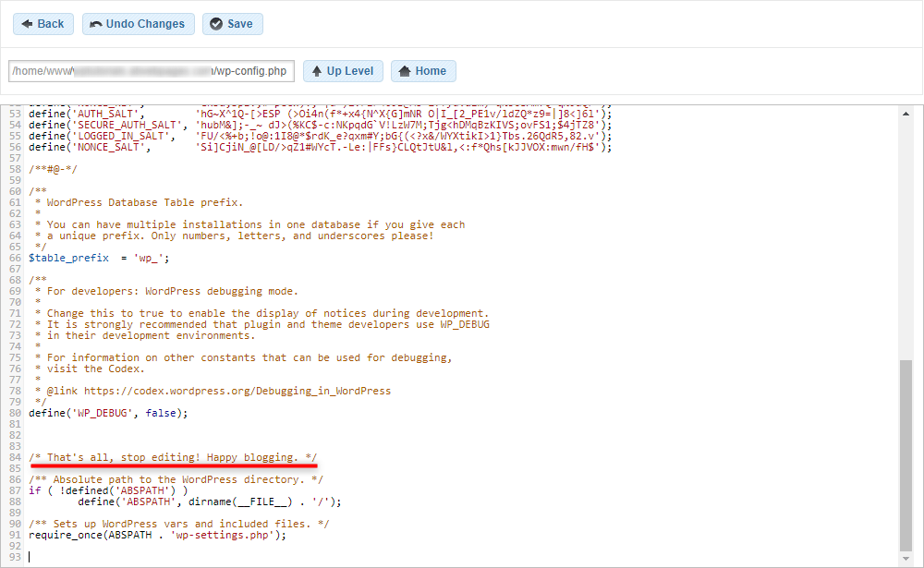The height and width of the screenshot is (568, 924).
Task: Click the require_once wp-settings.php line
Action: (x=157, y=535)
